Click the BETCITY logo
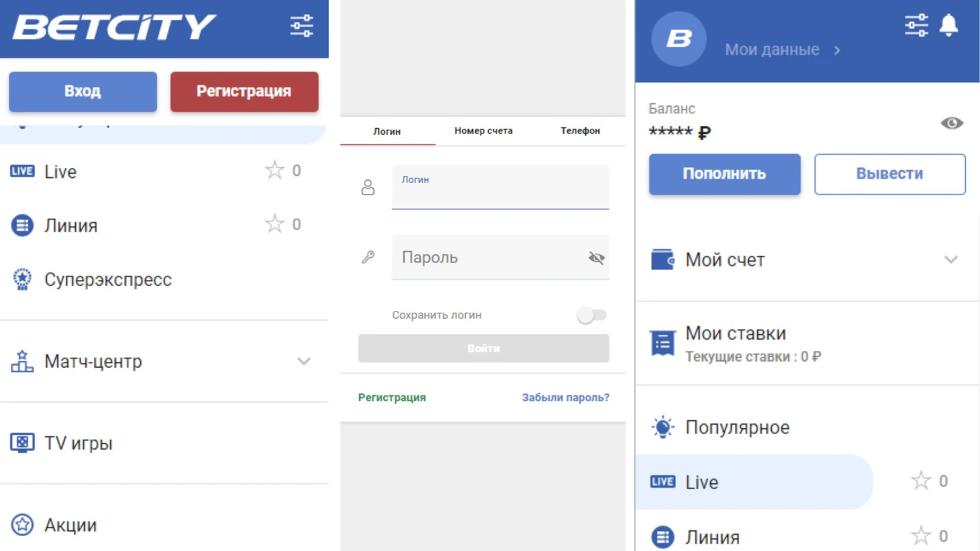The image size is (980, 551). [x=114, y=28]
